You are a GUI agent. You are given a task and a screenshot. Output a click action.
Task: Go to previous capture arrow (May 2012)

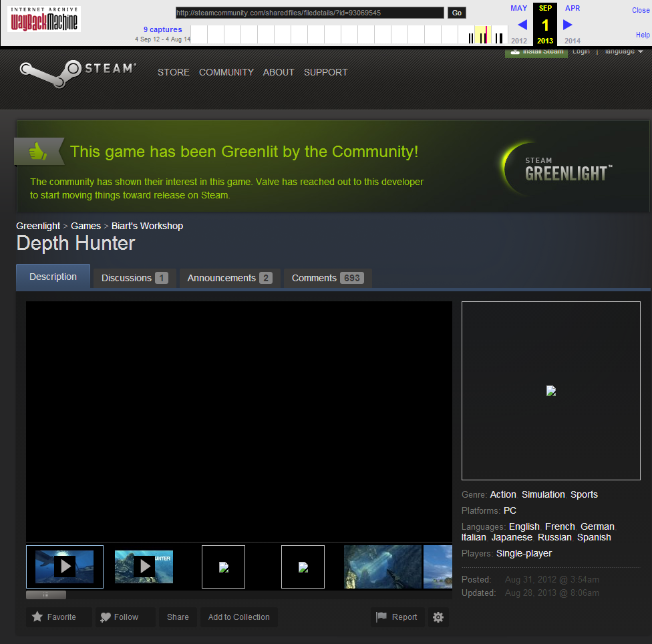(522, 25)
